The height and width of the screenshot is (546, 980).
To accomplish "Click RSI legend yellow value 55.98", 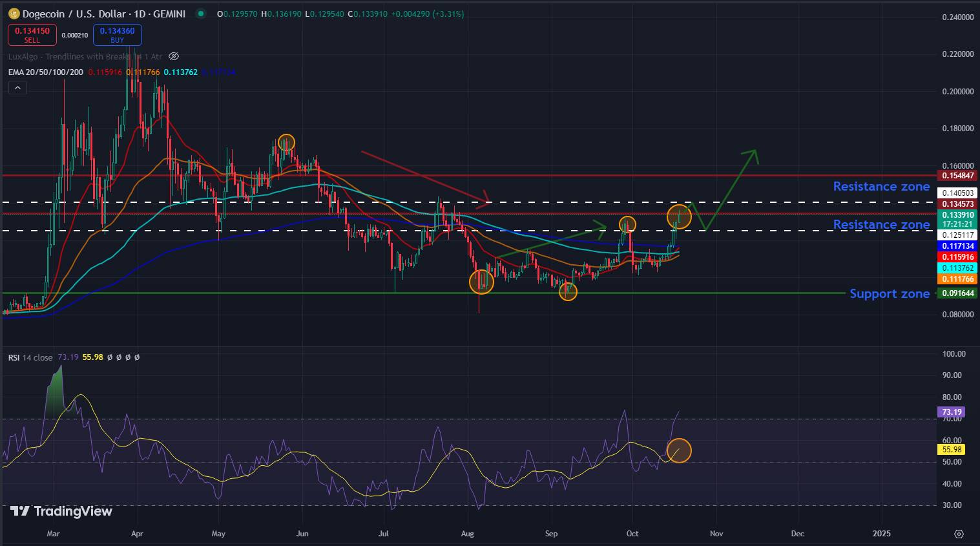I will [93, 357].
